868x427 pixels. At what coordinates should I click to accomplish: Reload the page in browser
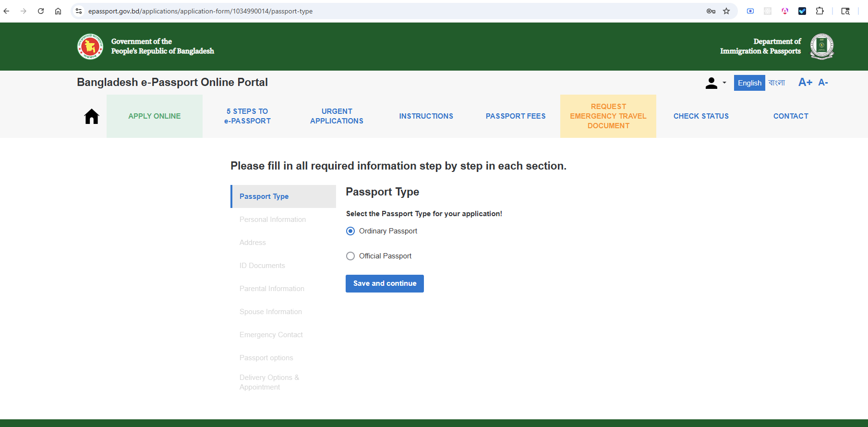[41, 11]
